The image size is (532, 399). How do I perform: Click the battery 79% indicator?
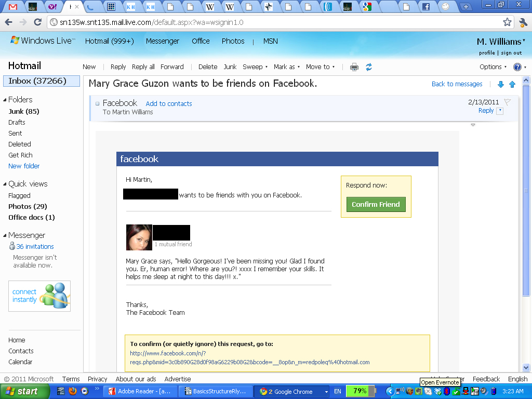click(x=361, y=391)
